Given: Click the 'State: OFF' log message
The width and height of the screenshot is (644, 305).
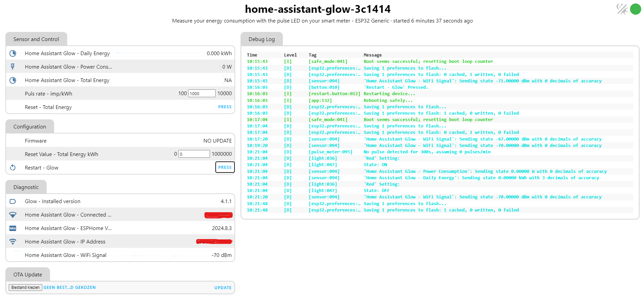Looking at the screenshot, I should coord(377,191).
